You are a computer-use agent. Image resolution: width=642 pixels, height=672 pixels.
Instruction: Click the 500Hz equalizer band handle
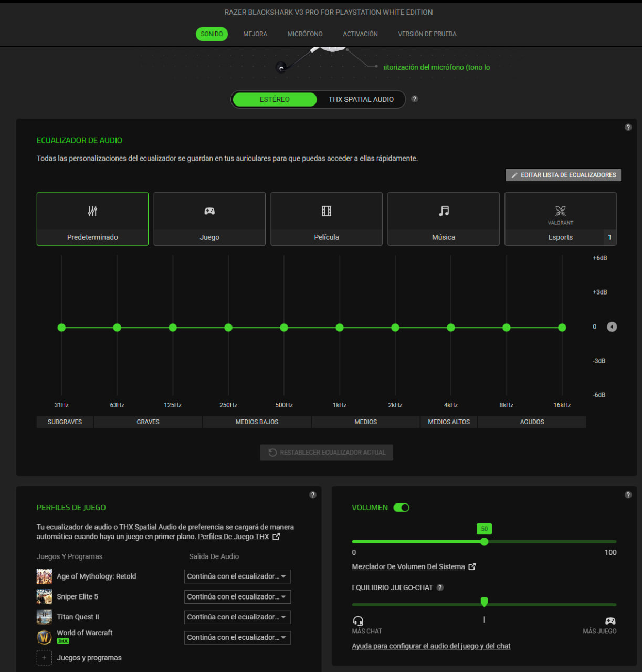[284, 328]
